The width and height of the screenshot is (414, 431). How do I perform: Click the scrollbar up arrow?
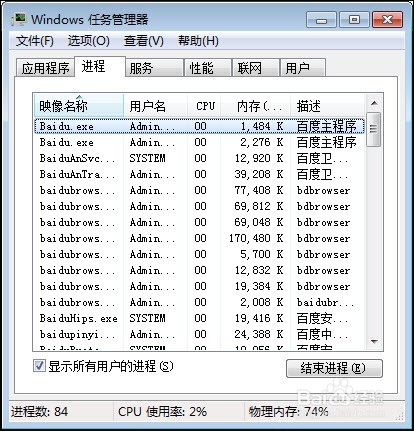click(374, 103)
